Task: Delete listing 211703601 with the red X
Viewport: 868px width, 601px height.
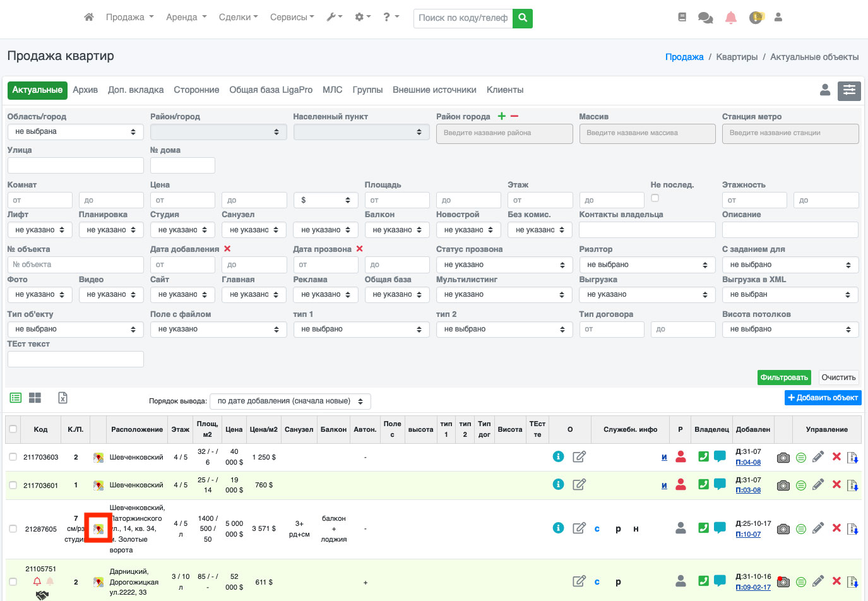Action: pos(836,484)
